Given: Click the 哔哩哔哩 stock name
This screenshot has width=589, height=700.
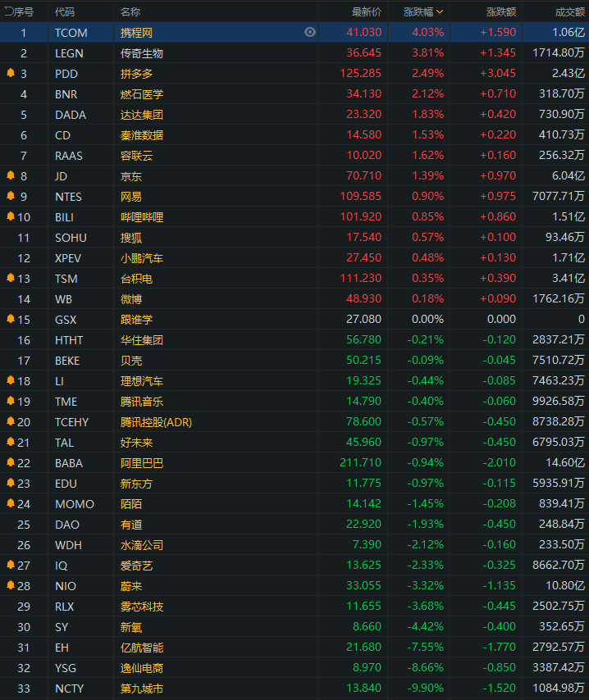Looking at the screenshot, I should pos(142,217).
